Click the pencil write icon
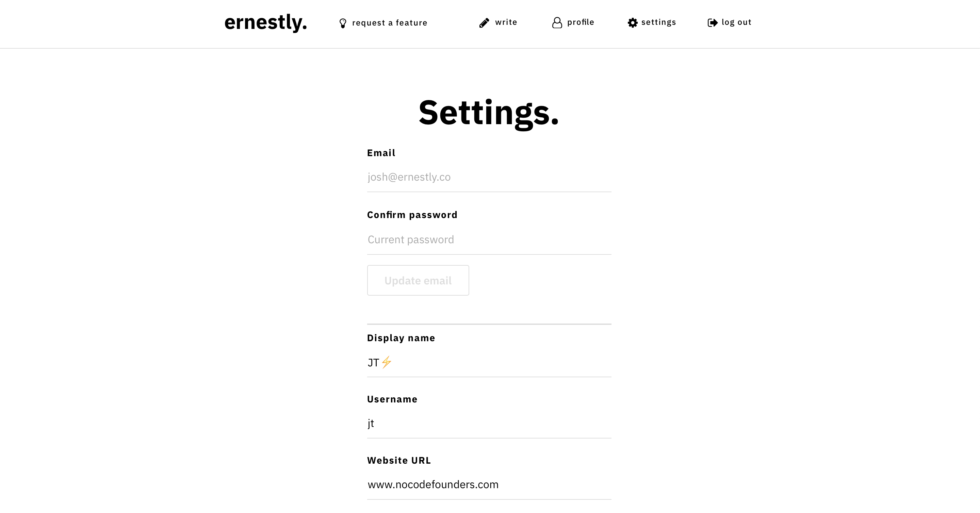The width and height of the screenshot is (980, 513). click(484, 23)
